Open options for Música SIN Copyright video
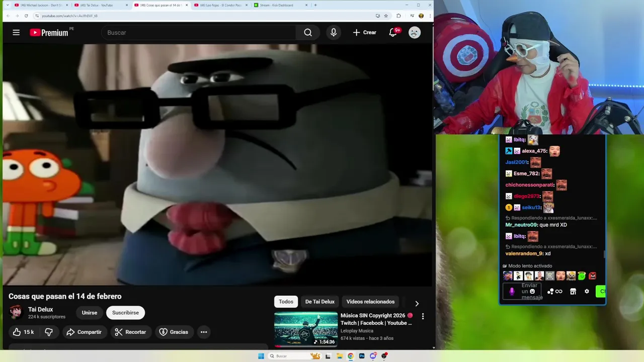644x362 pixels. click(423, 316)
